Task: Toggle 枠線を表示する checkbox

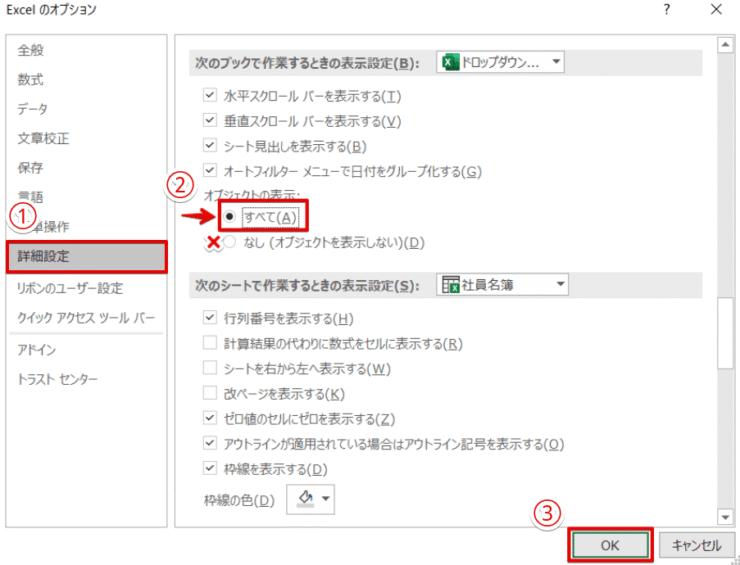Action: click(x=210, y=468)
